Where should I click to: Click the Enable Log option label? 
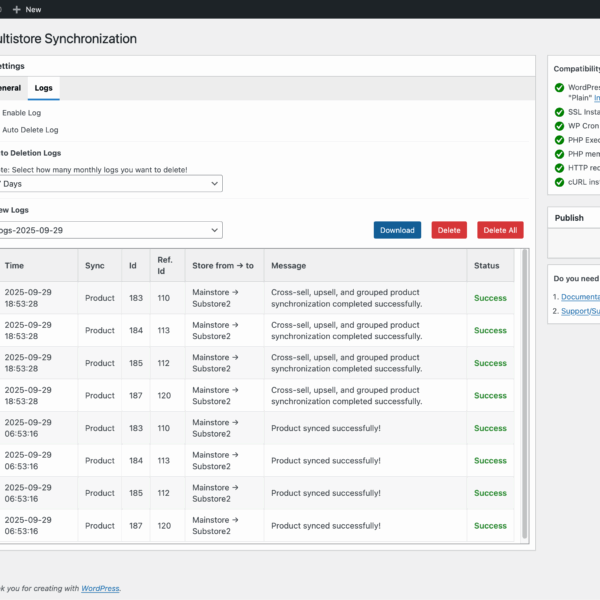coord(21,113)
